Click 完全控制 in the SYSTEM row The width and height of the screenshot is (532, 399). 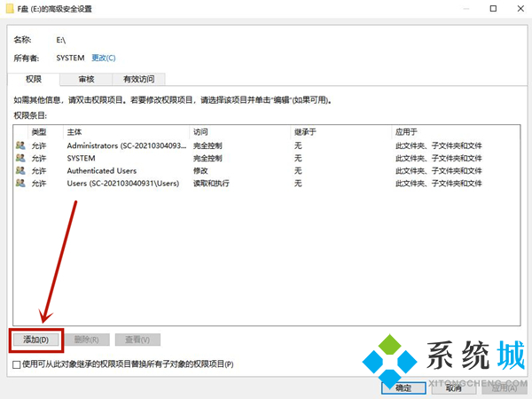pos(207,158)
